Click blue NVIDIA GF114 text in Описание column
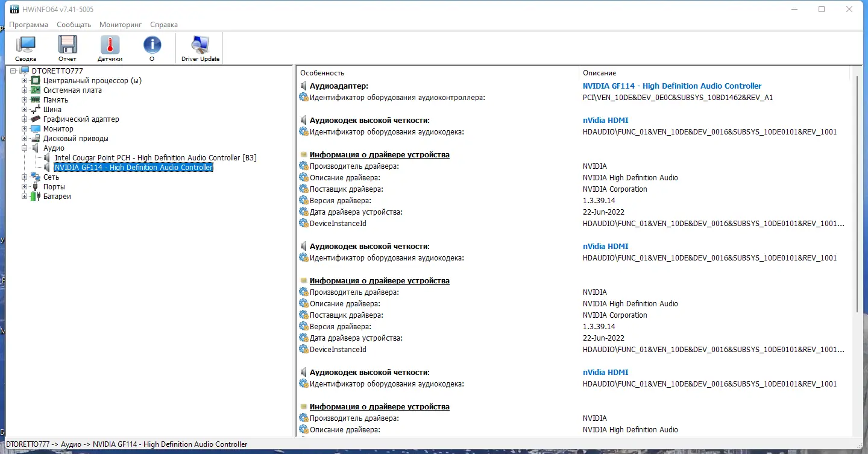The image size is (868, 454). [x=672, y=86]
